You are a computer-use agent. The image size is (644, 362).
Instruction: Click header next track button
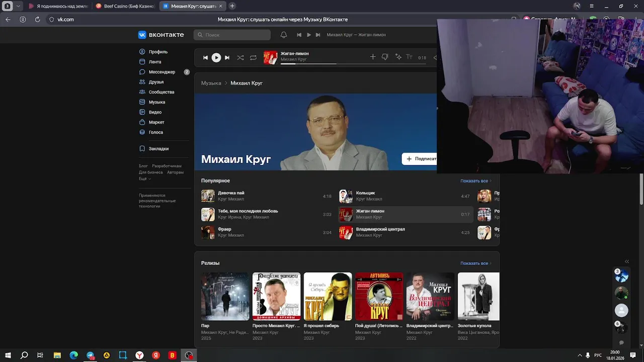318,35
